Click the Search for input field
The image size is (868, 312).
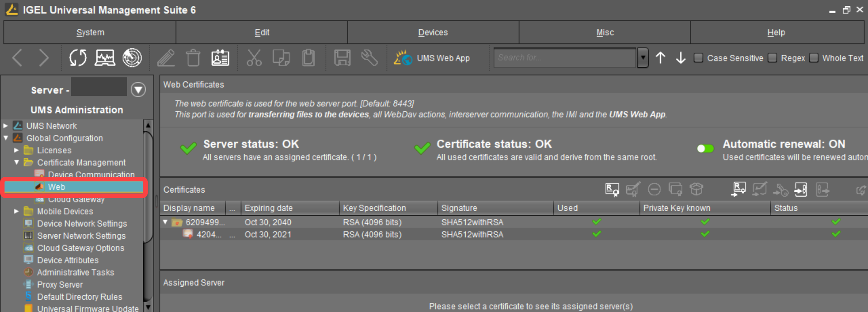tap(565, 58)
